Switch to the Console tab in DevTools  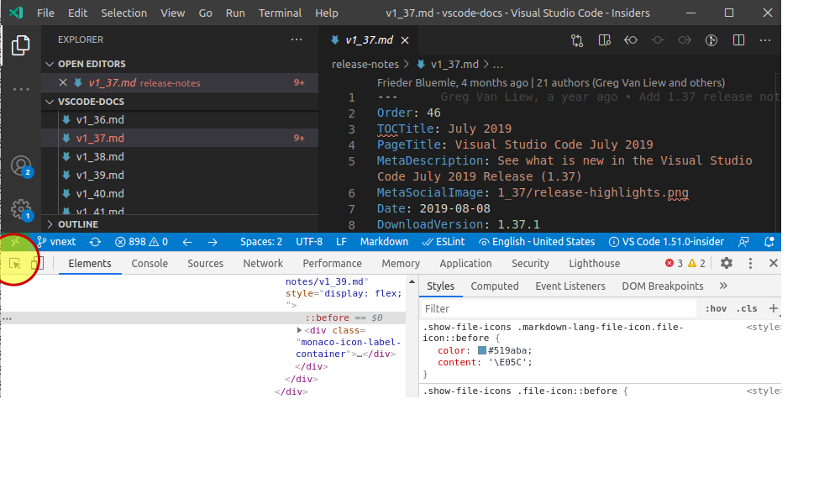[x=150, y=263]
